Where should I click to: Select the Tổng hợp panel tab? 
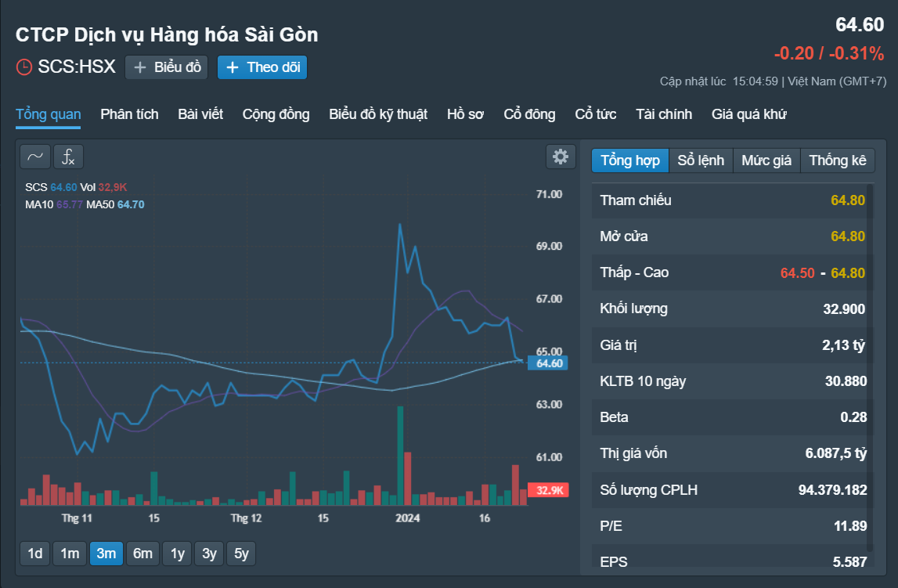(x=630, y=161)
